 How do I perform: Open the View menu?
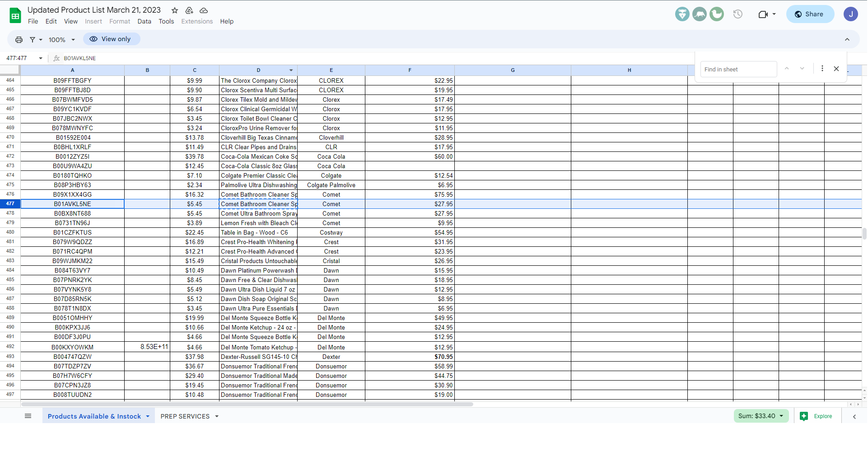coord(71,21)
